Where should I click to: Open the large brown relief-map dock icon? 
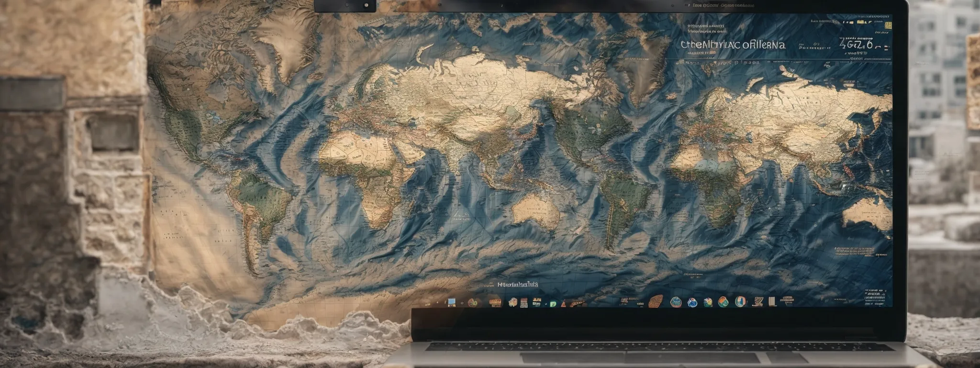656,301
